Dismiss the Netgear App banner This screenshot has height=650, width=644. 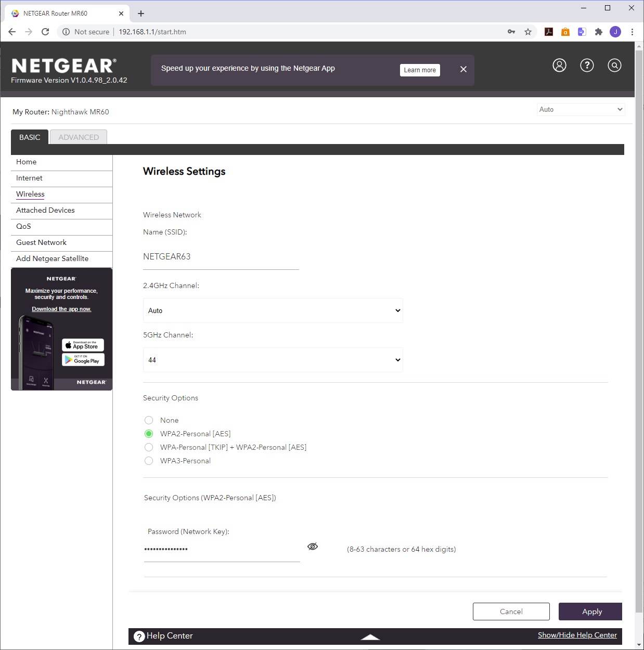463,69
